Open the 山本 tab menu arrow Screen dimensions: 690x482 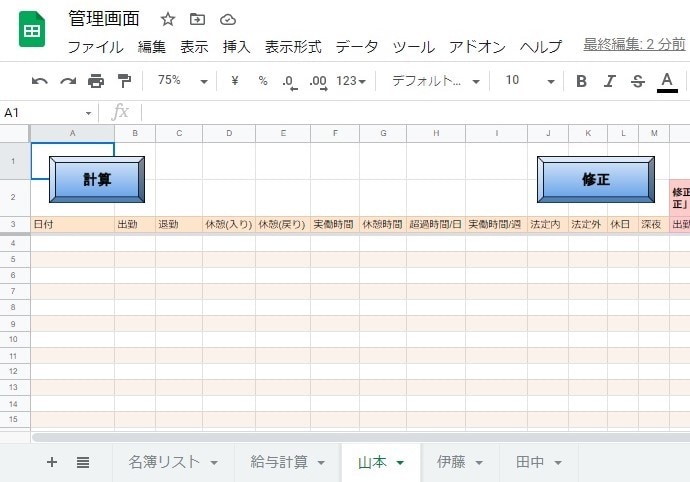coord(400,463)
